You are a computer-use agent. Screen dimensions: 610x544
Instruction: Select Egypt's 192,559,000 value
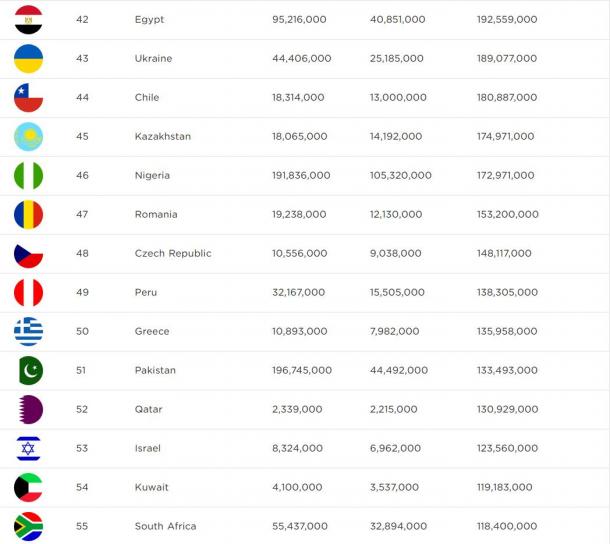point(507,19)
